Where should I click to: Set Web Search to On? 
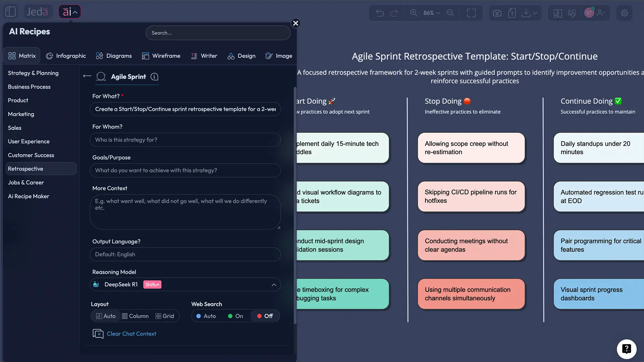point(235,316)
